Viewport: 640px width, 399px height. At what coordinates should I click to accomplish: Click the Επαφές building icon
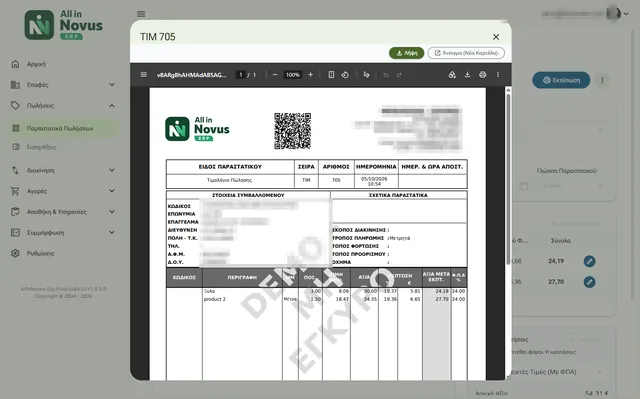[15, 85]
